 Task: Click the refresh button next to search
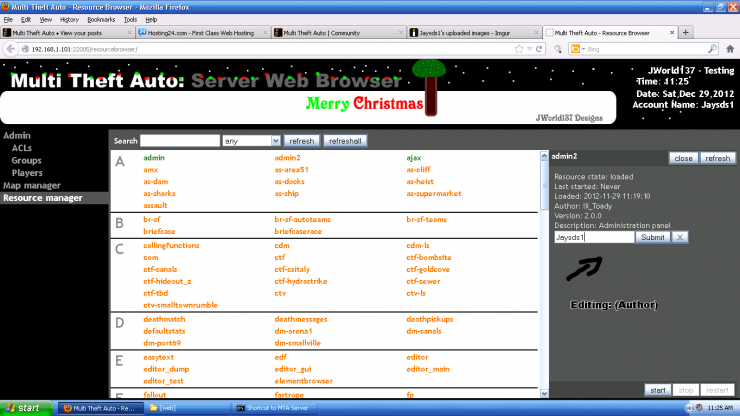tap(302, 141)
